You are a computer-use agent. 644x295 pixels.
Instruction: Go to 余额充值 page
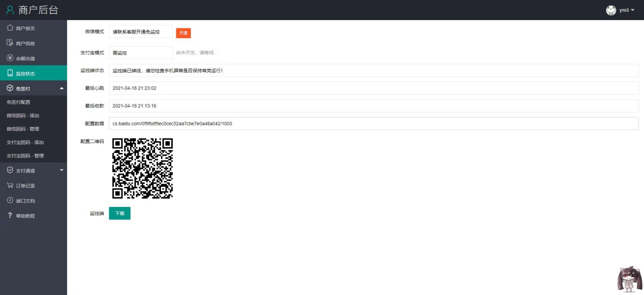[34, 58]
